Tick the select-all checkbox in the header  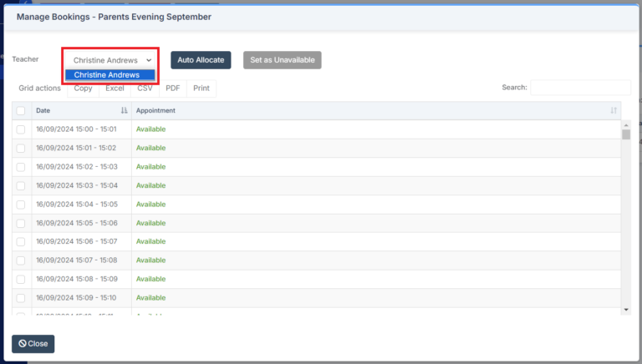21,111
